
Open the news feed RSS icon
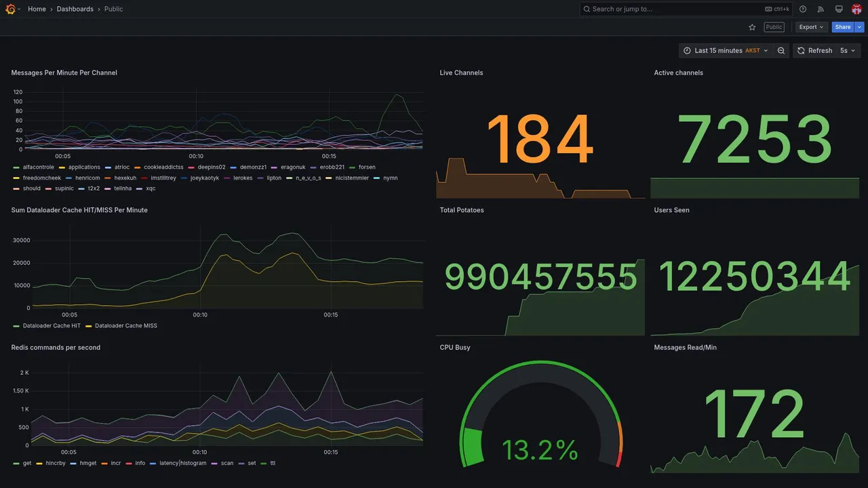(x=821, y=9)
